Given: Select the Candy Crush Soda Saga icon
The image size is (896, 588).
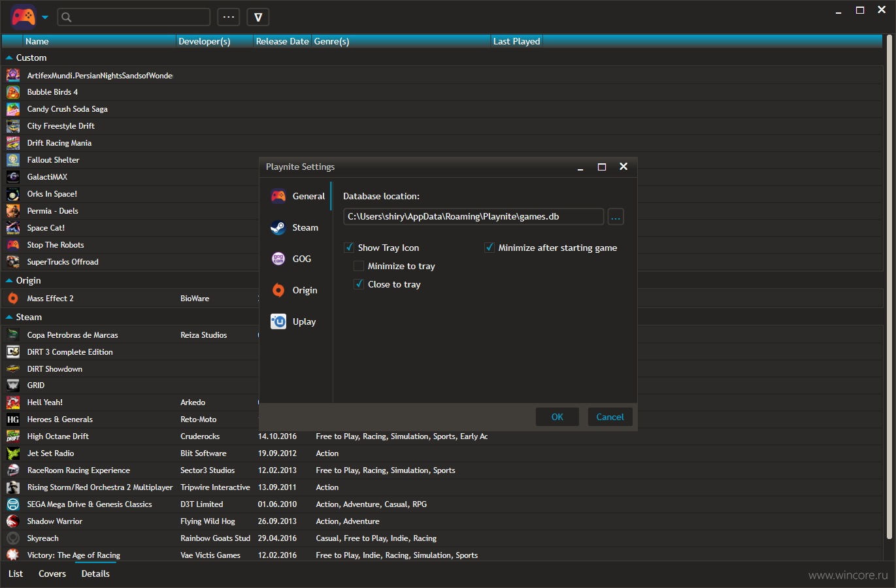Looking at the screenshot, I should (x=13, y=109).
